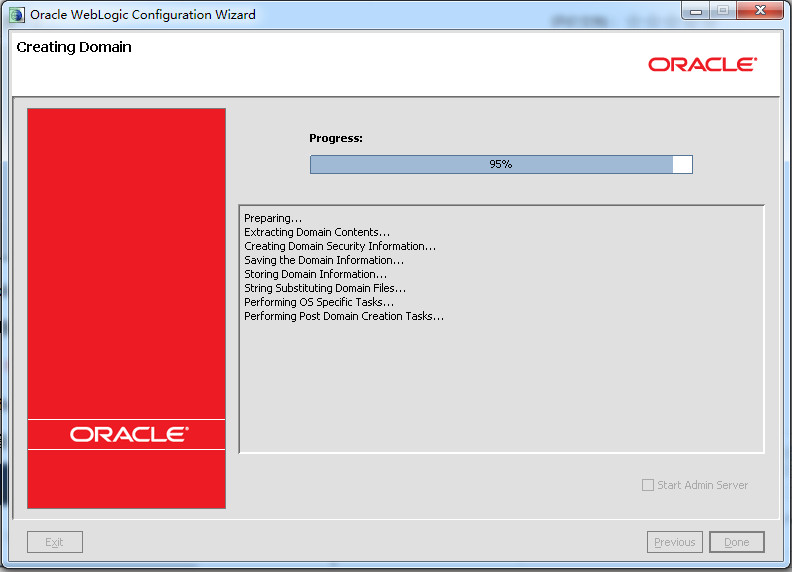Select "Extracting Domain Contents..." log line

click(x=317, y=232)
